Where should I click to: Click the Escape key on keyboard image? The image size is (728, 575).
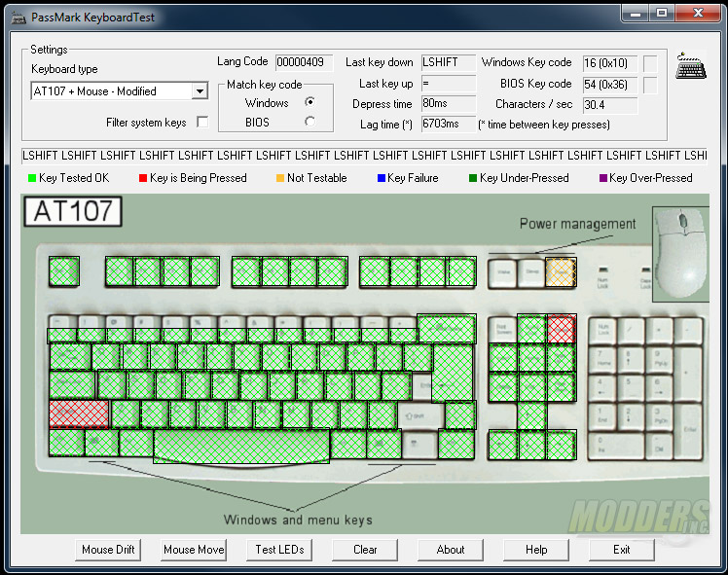click(64, 271)
